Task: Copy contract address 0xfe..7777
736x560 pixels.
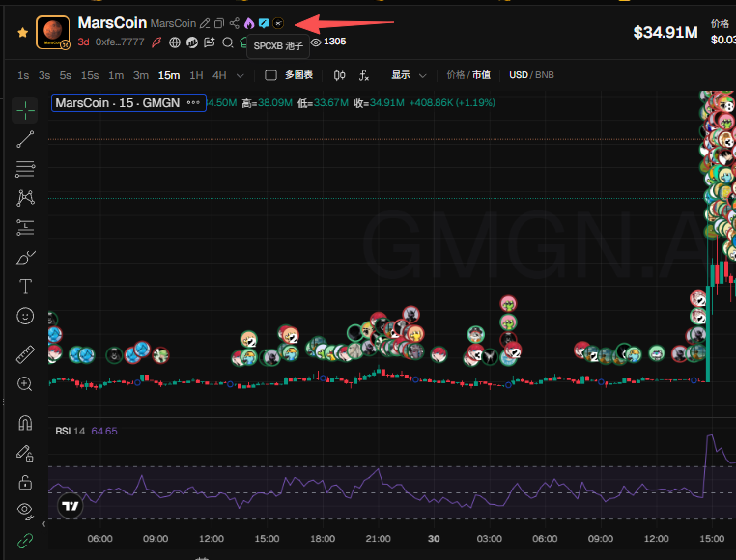Action: (x=120, y=42)
